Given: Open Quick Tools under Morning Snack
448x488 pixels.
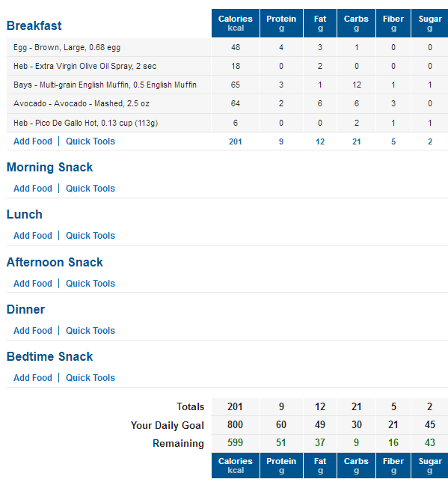Looking at the screenshot, I should click(x=90, y=189).
